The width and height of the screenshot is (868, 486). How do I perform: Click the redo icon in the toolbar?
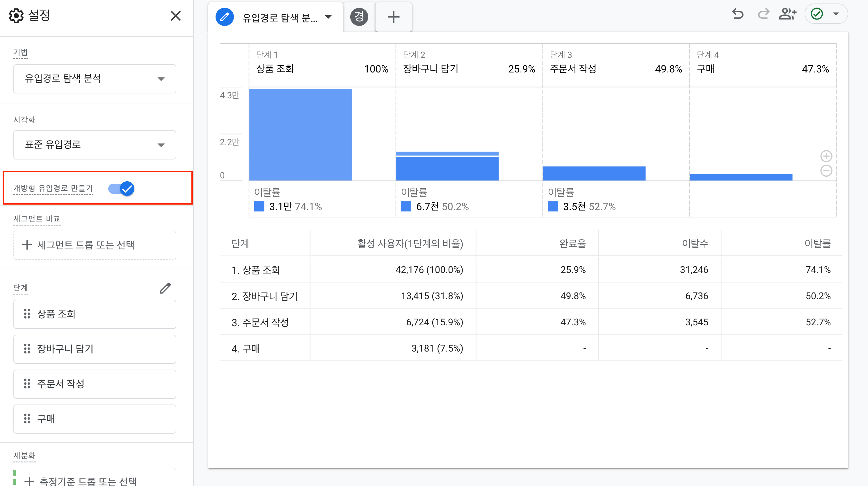coord(764,14)
